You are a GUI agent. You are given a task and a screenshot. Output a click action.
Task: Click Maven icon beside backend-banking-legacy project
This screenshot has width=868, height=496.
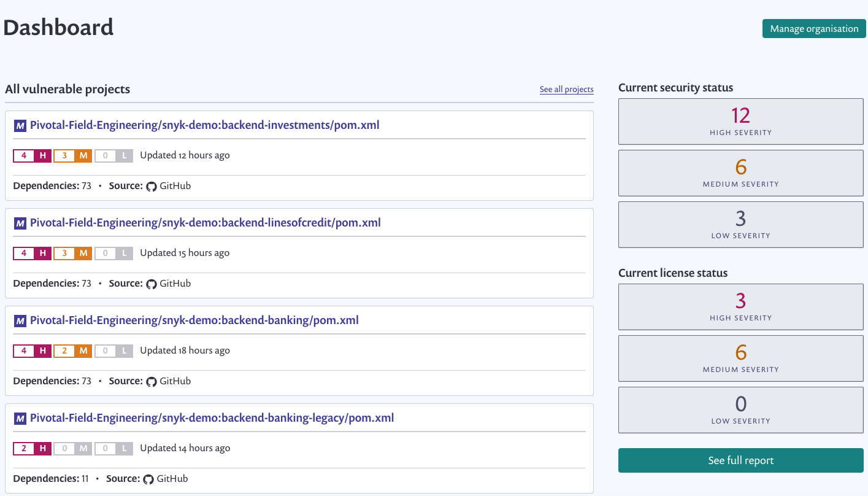point(20,419)
